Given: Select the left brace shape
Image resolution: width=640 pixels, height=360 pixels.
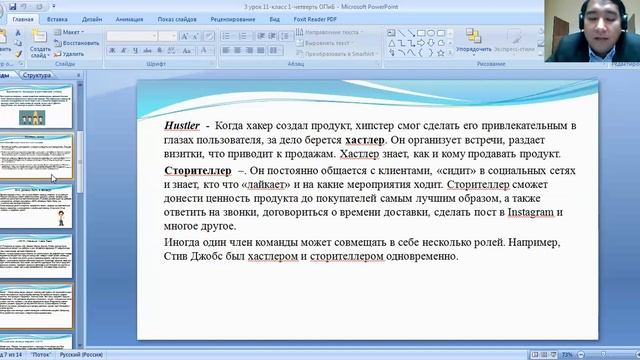Looking at the screenshot, I should pyautogui.click(x=421, y=53).
